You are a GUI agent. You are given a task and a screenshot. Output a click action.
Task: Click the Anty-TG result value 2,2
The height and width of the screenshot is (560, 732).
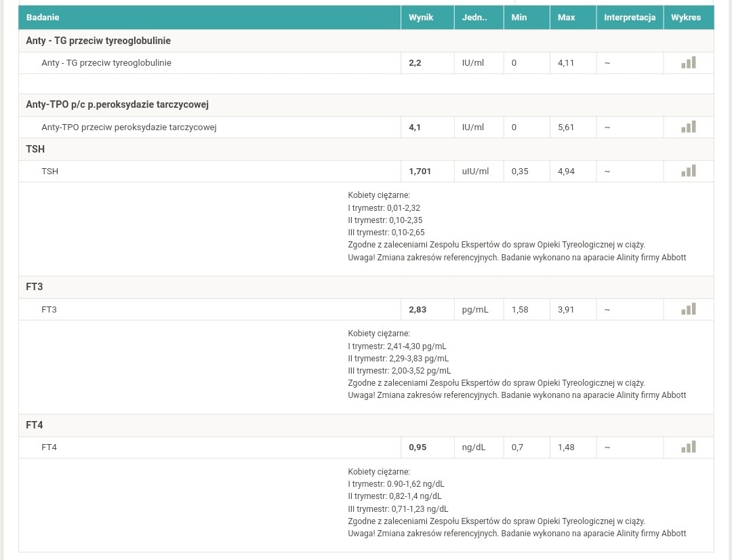[415, 63]
